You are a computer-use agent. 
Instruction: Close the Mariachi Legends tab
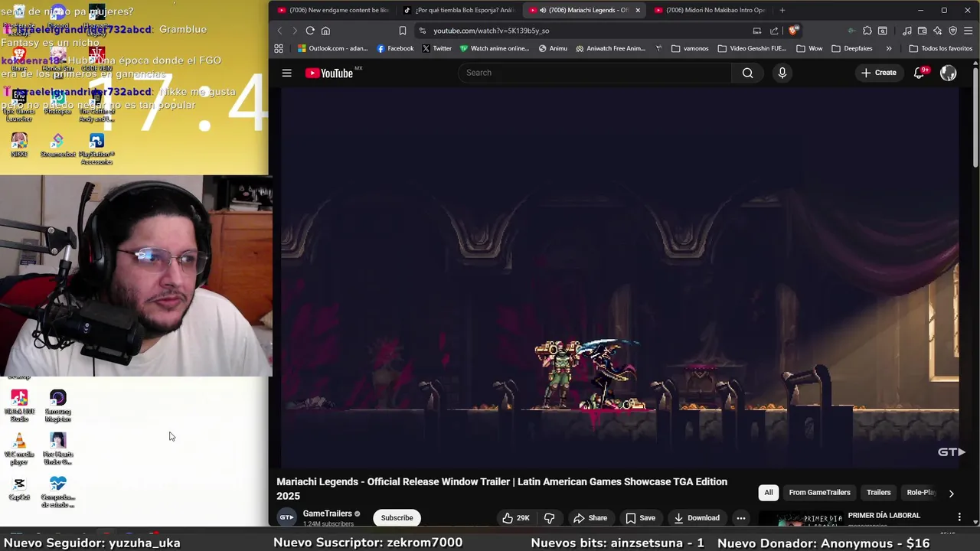[x=638, y=10]
